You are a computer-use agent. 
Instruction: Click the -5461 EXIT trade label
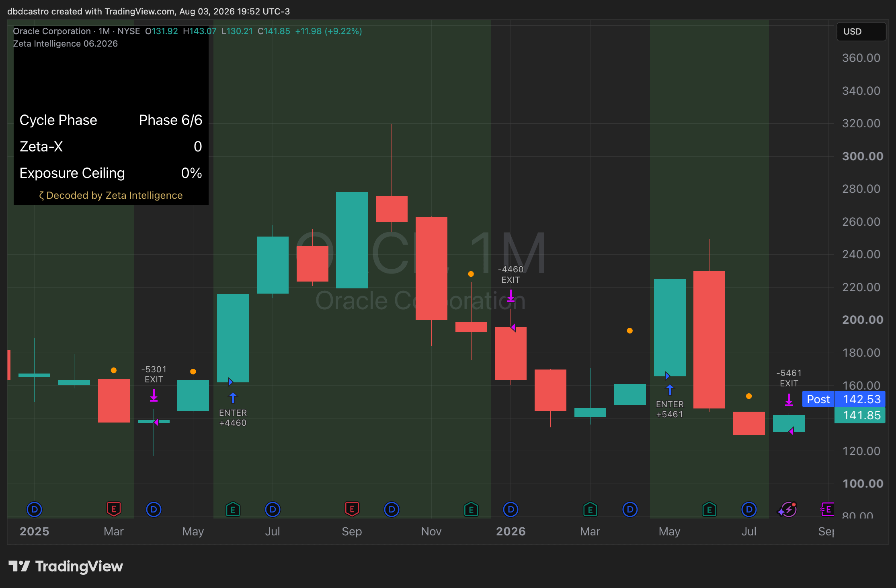(x=789, y=378)
